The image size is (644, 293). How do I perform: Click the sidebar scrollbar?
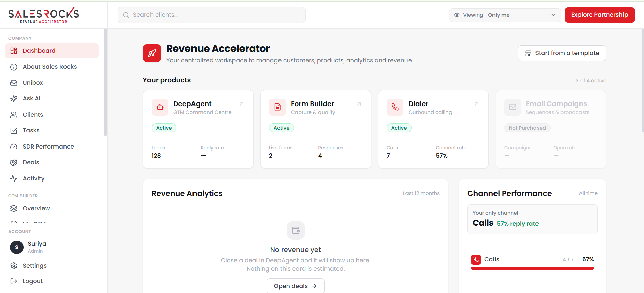point(105,82)
